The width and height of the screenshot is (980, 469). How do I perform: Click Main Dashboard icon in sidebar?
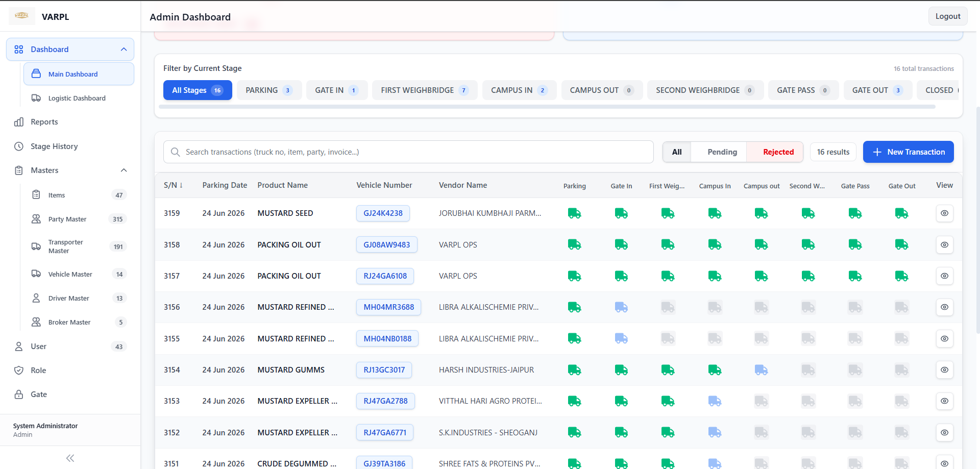(36, 74)
